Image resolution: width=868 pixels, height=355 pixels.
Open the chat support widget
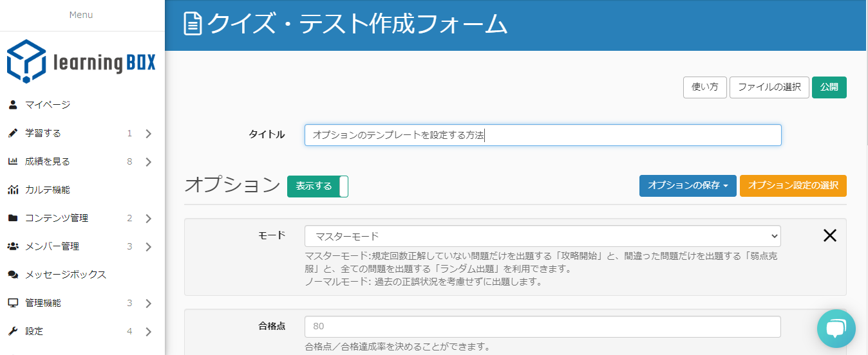[836, 329]
